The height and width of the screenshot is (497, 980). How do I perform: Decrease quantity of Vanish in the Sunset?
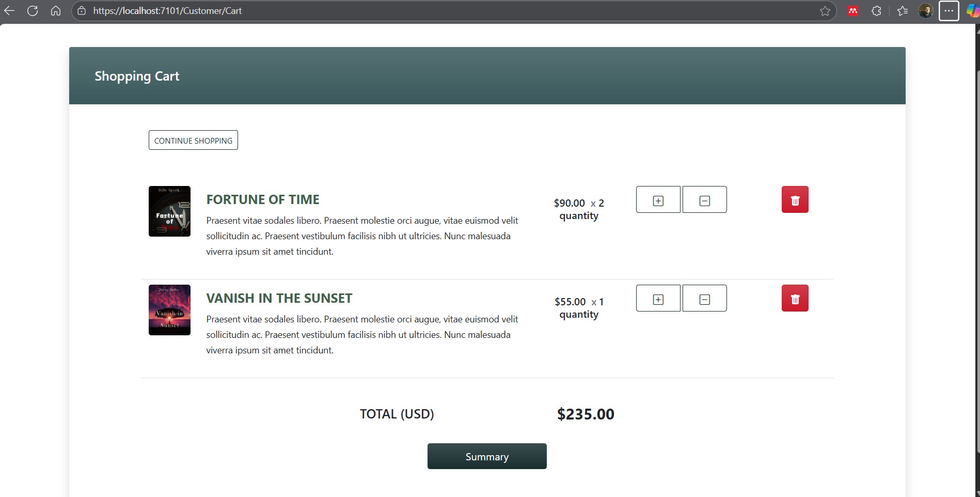coord(704,299)
